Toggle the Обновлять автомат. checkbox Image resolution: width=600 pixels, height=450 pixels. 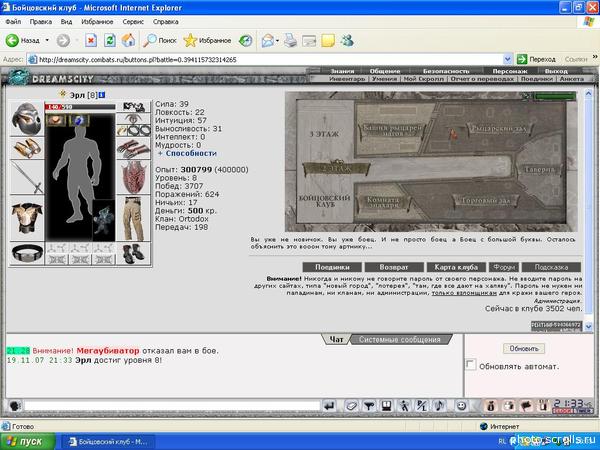point(471,364)
